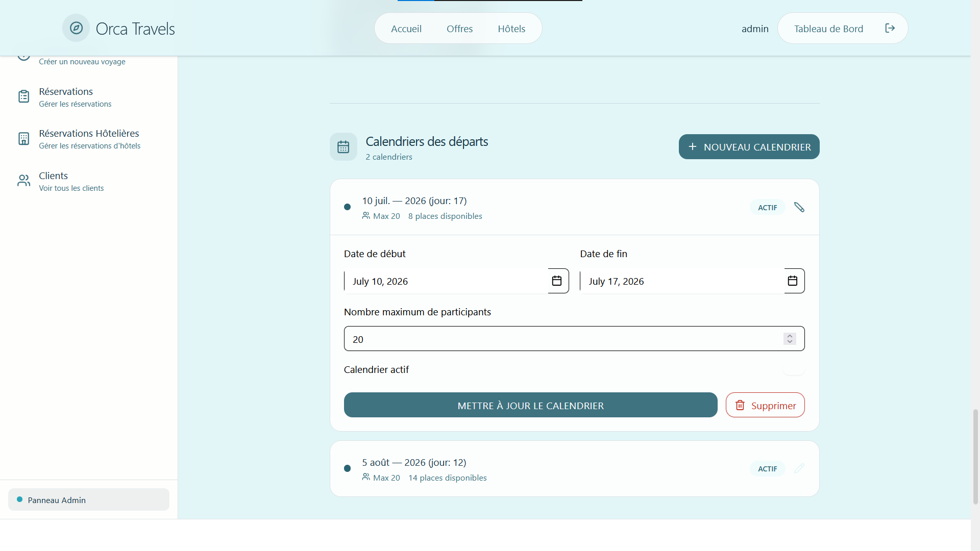Click the Orca Travels brand title

pyautogui.click(x=135, y=29)
